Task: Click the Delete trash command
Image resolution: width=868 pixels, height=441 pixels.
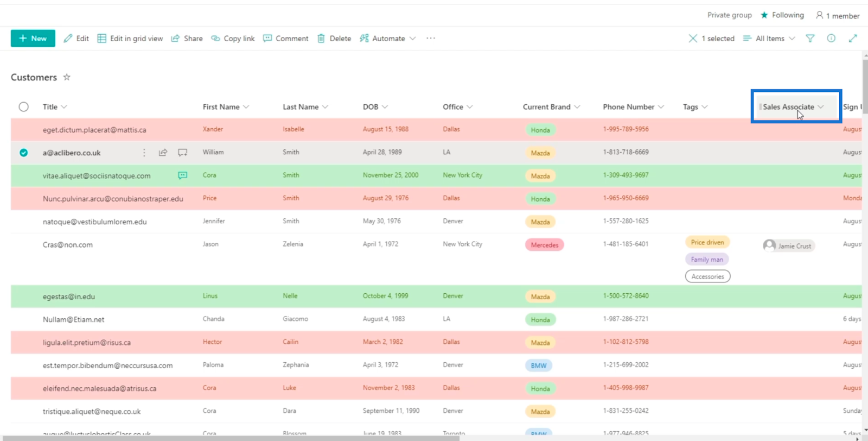Action: click(334, 39)
